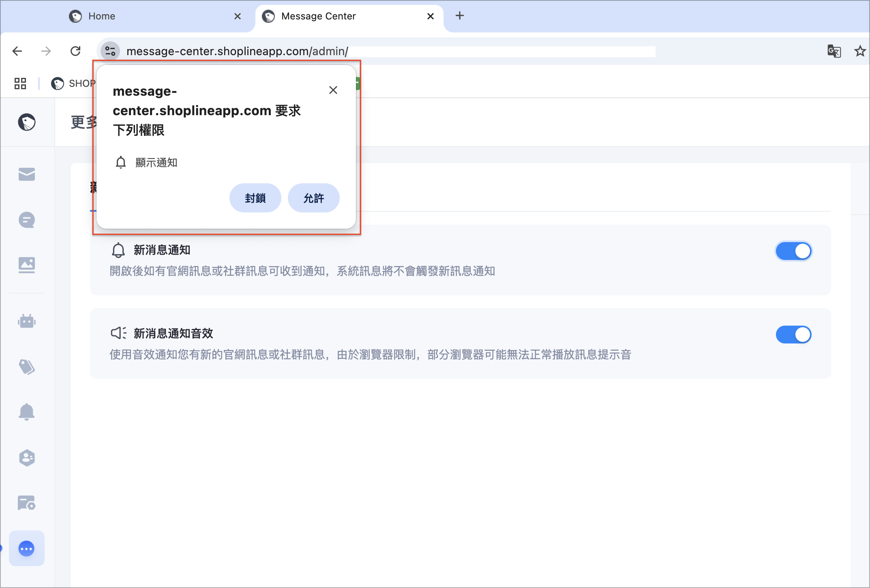The image size is (870, 588).
Task: Click the bell icon beside 新消息通知
Action: pos(118,250)
